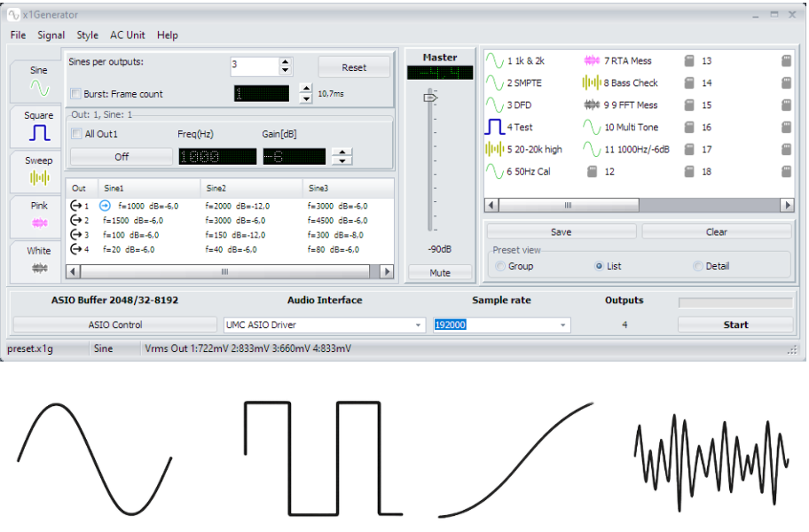
Task: Check the All Out1 checkbox
Action: point(76,135)
